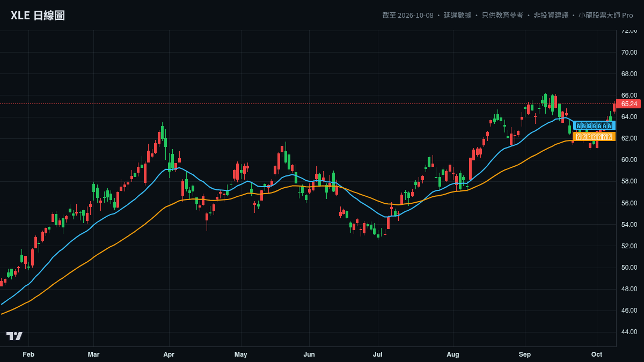Select the 44.00 price axis value
Viewport: 644px width, 362px height.
click(x=630, y=332)
